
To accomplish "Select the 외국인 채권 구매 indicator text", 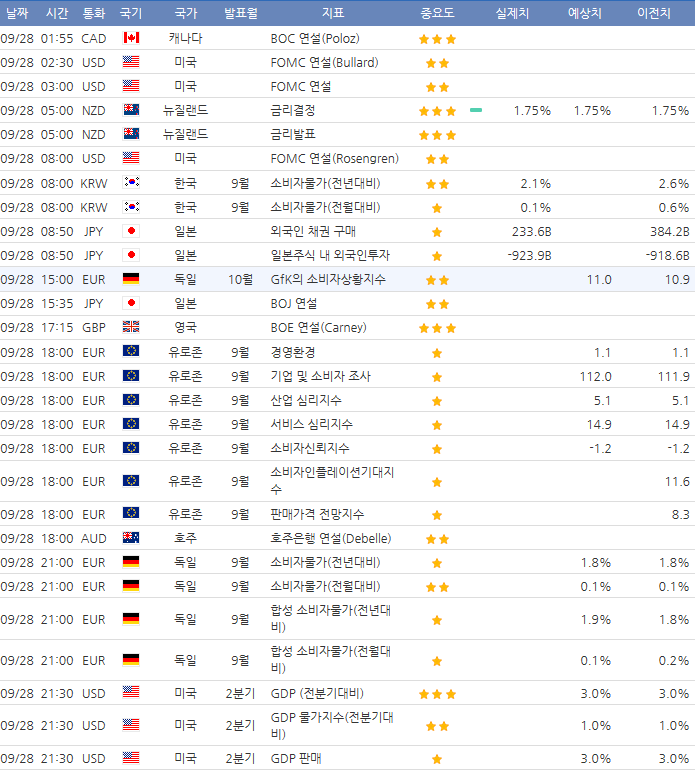I will tap(313, 231).
